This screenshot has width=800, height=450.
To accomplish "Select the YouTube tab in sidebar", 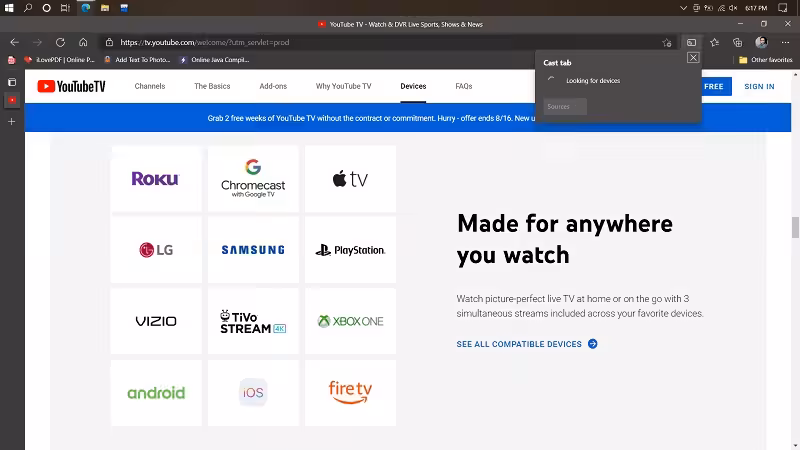I will (x=12, y=100).
